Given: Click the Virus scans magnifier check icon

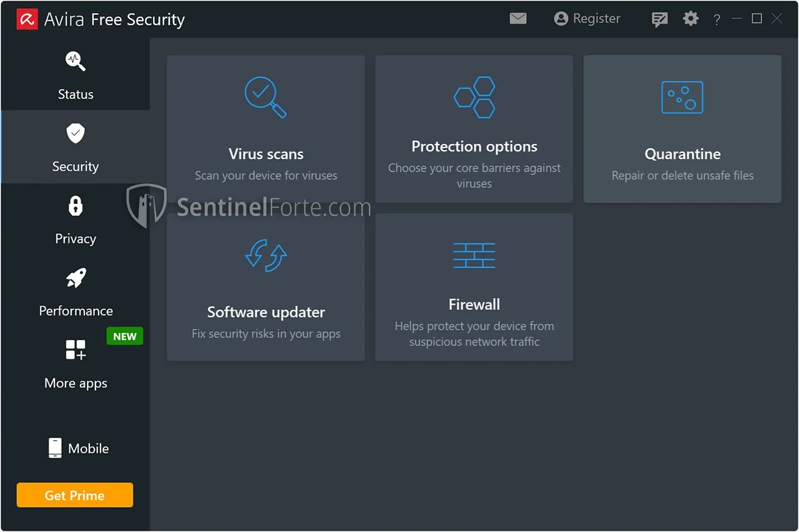Looking at the screenshot, I should (265, 97).
